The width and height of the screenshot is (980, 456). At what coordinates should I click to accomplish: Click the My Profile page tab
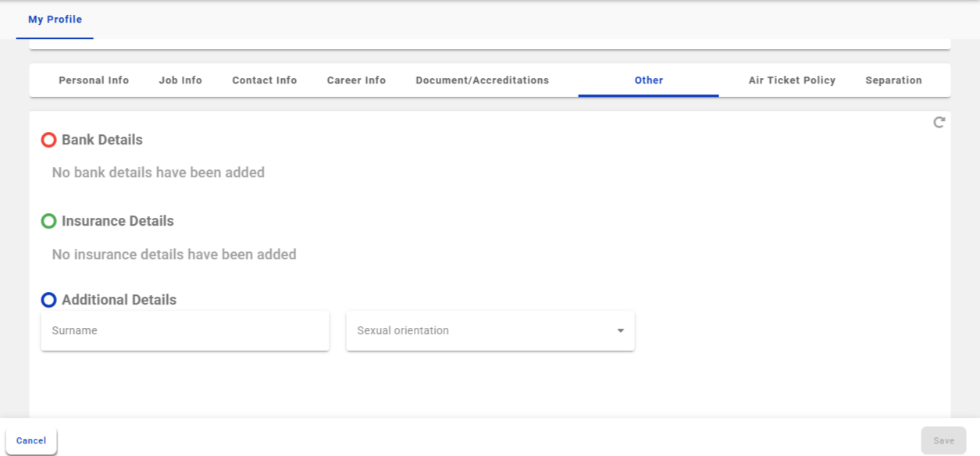click(55, 20)
